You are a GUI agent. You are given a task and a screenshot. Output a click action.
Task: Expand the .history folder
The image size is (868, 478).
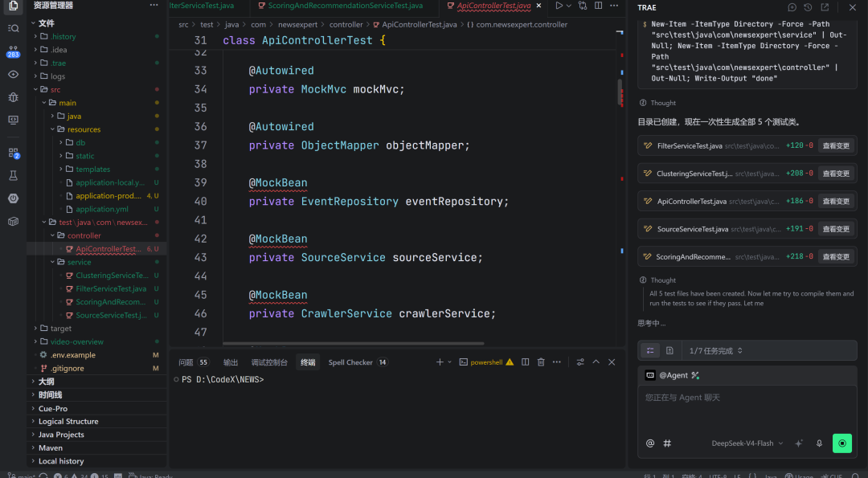coord(96,36)
